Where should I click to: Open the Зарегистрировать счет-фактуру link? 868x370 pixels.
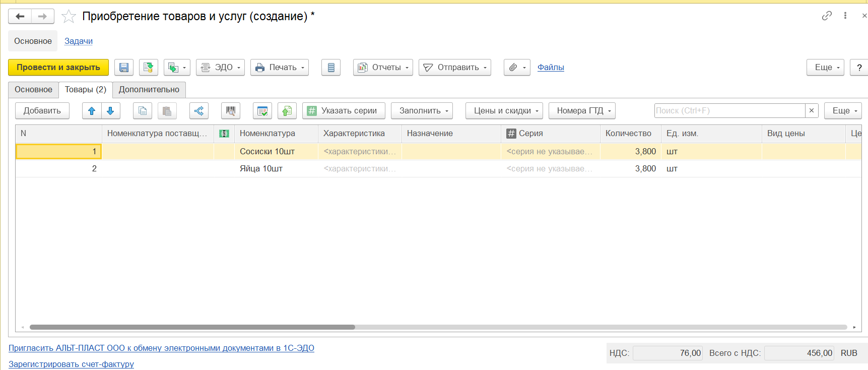(x=71, y=364)
